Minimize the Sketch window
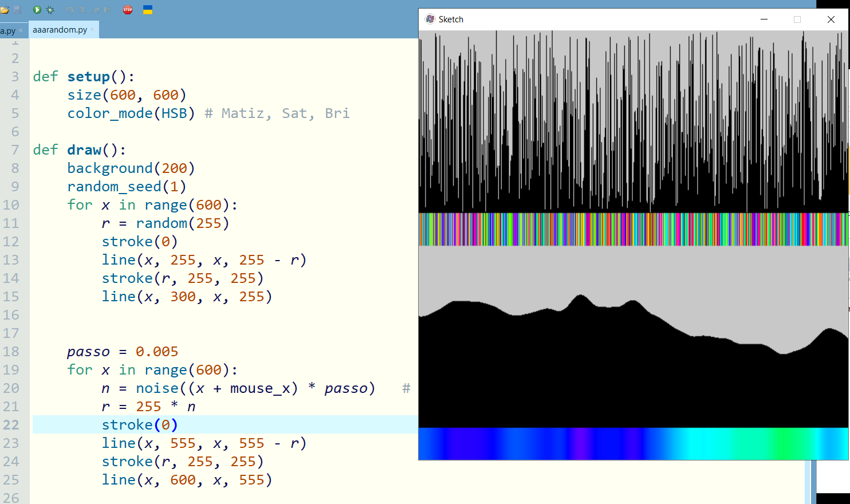Viewport: 850px width, 504px height. 764,19
